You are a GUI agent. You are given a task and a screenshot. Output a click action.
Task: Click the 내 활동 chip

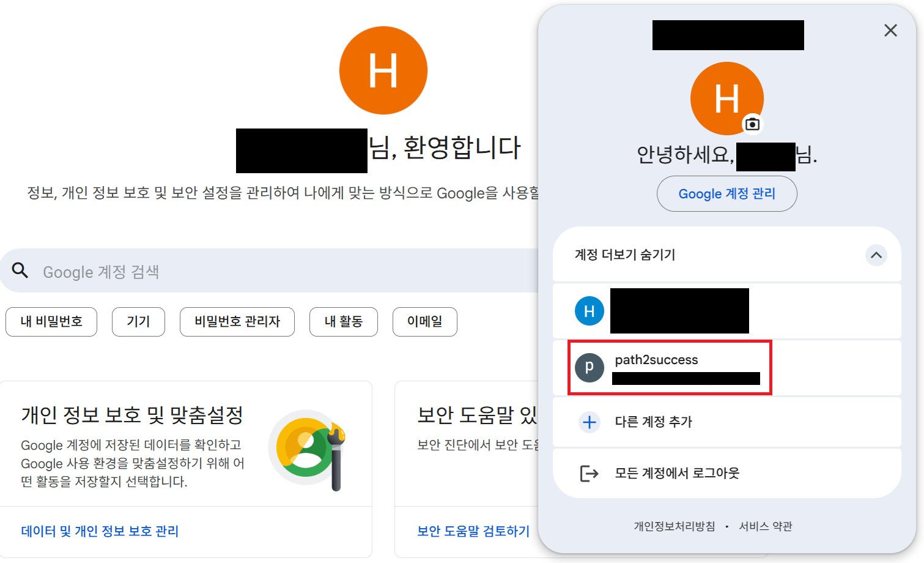(x=344, y=322)
